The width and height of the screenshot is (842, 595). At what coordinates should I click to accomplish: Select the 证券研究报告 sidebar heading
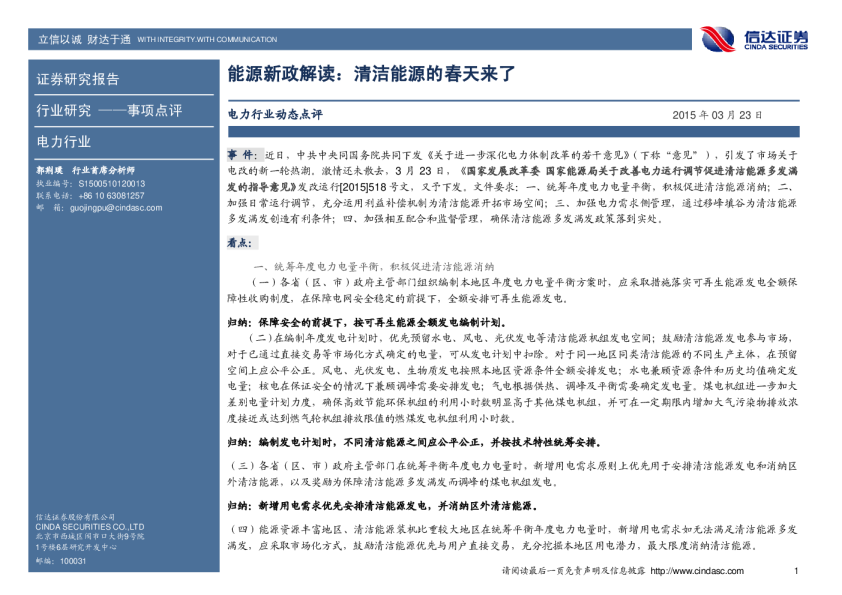tap(78, 79)
